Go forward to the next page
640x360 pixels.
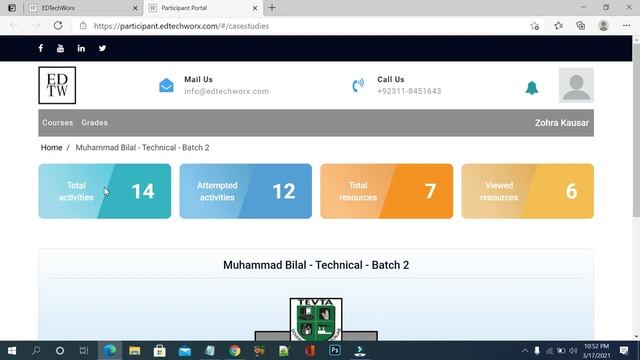coord(36,26)
